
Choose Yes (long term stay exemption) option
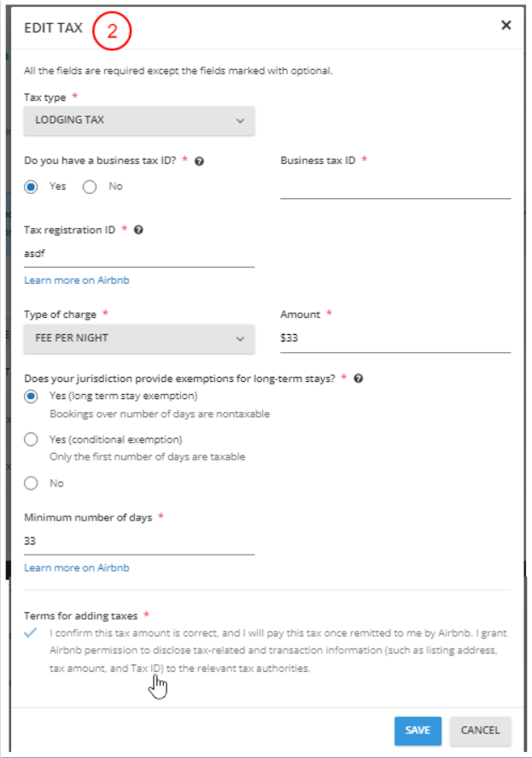click(x=32, y=397)
